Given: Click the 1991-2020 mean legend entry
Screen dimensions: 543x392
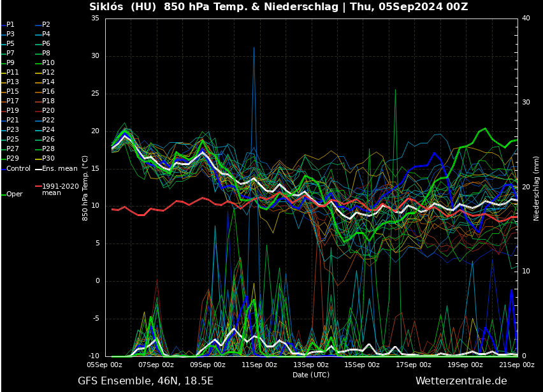Looking at the screenshot, I should [x=60, y=189].
